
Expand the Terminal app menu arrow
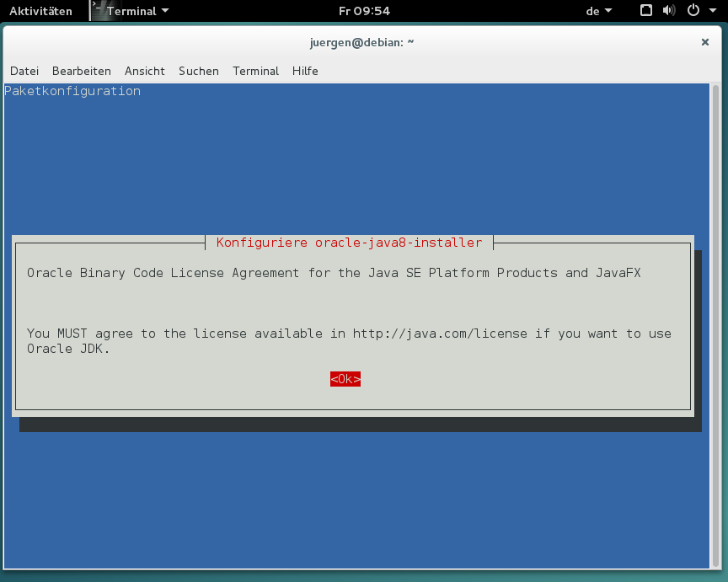(165, 11)
